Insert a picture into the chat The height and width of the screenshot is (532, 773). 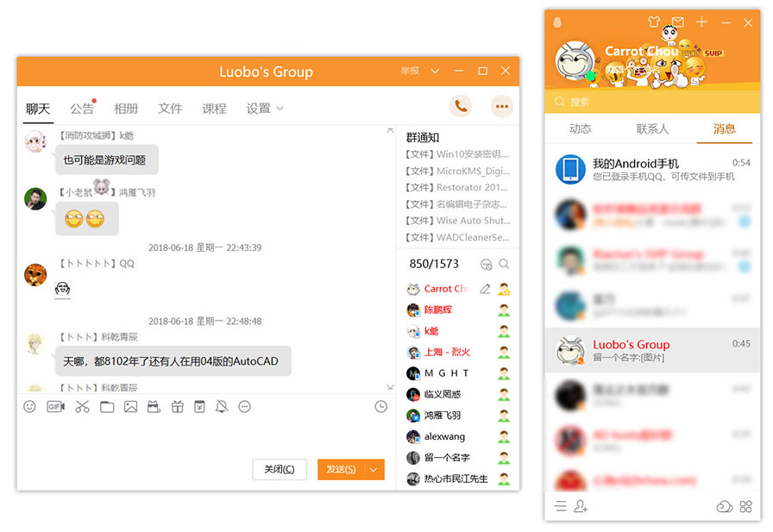tap(130, 407)
